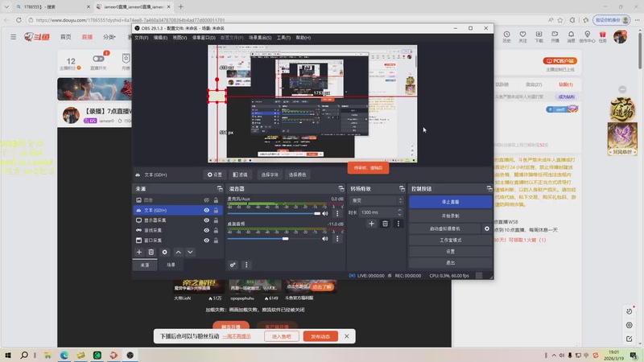644x362 pixels.
Task: Add a new source with the plus icon
Action: coord(138,252)
